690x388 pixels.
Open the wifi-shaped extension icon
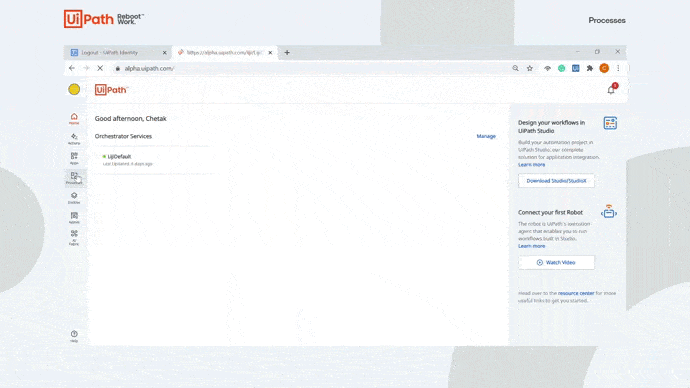pos(547,68)
